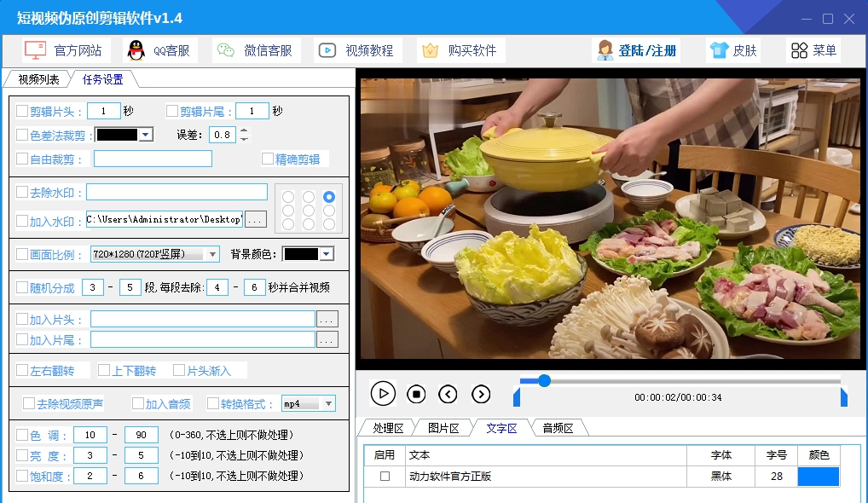
Task: Expand the 背景颜色 color dropdown
Action: click(x=326, y=255)
